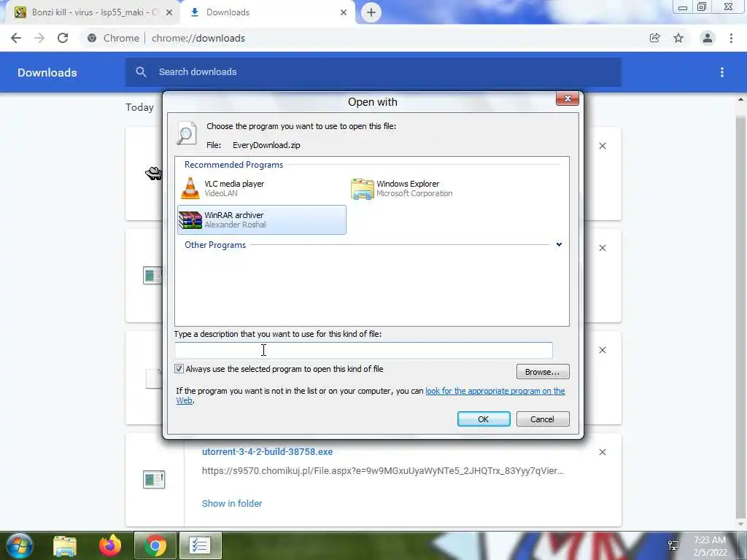Viewport: 747px width, 560px height.
Task: Select VLC media player program
Action: click(261, 188)
